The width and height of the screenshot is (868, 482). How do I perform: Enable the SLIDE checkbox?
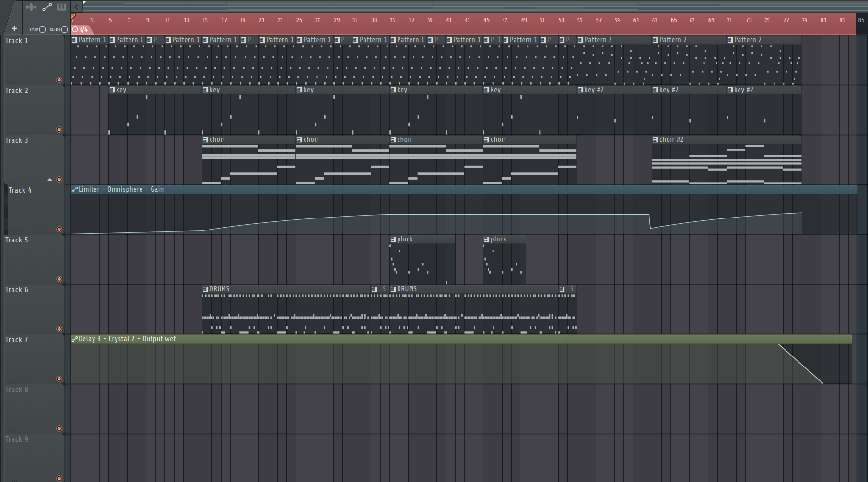(64, 29)
